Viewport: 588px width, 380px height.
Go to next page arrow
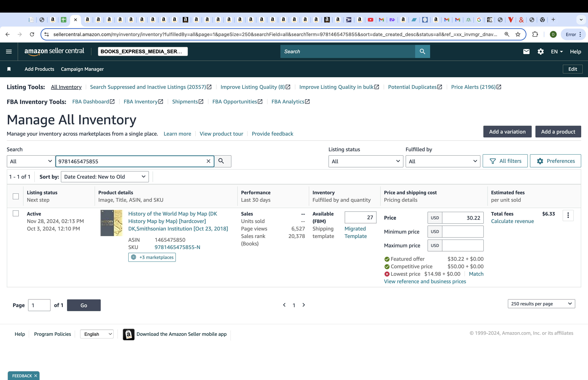click(x=304, y=305)
